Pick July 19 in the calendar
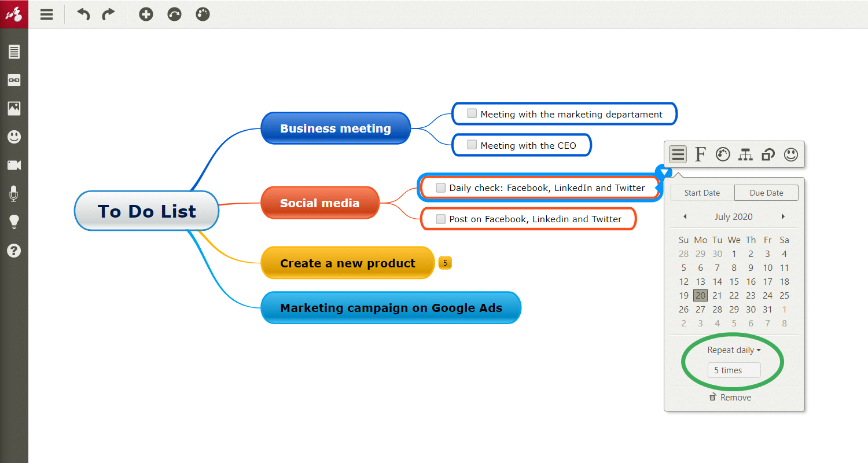This screenshot has width=868, height=463. pyautogui.click(x=683, y=295)
